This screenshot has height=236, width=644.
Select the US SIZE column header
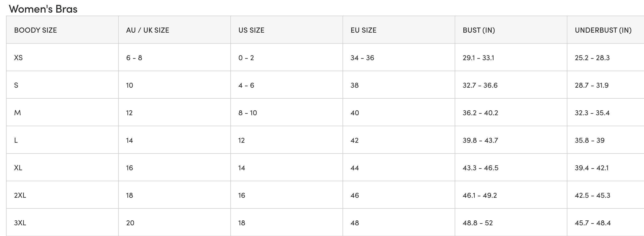coord(251,30)
